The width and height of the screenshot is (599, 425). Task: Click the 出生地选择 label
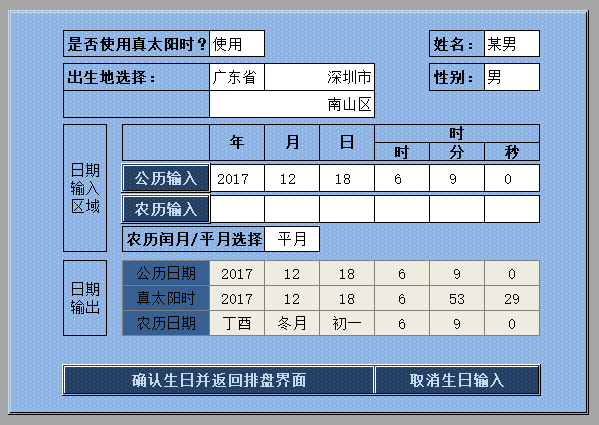[136, 78]
